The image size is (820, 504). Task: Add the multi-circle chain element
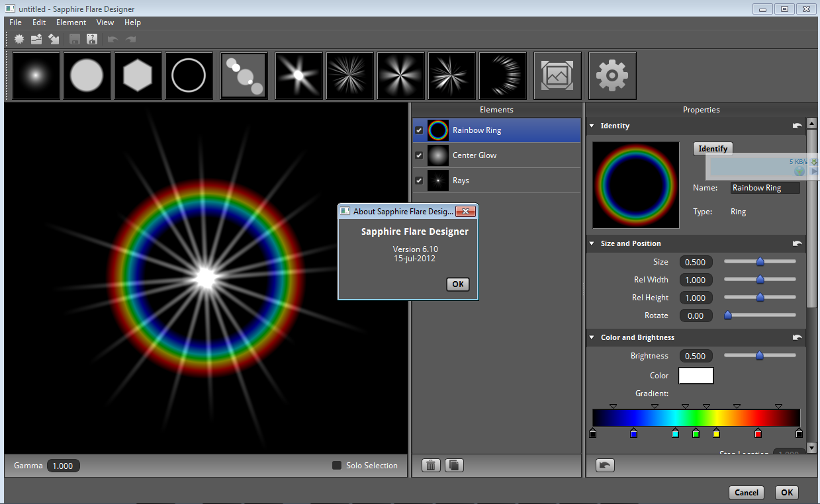[x=244, y=76]
